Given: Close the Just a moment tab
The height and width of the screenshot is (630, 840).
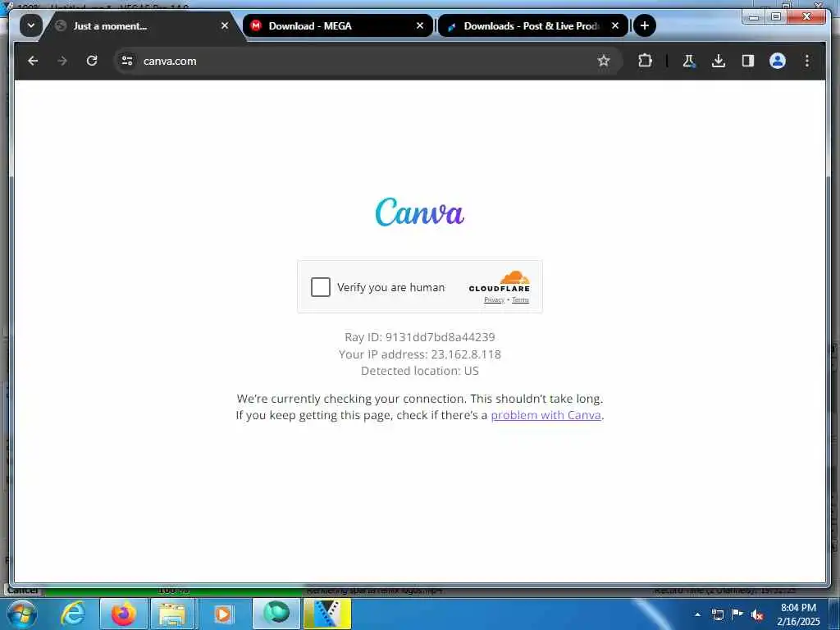Looking at the screenshot, I should (x=225, y=25).
